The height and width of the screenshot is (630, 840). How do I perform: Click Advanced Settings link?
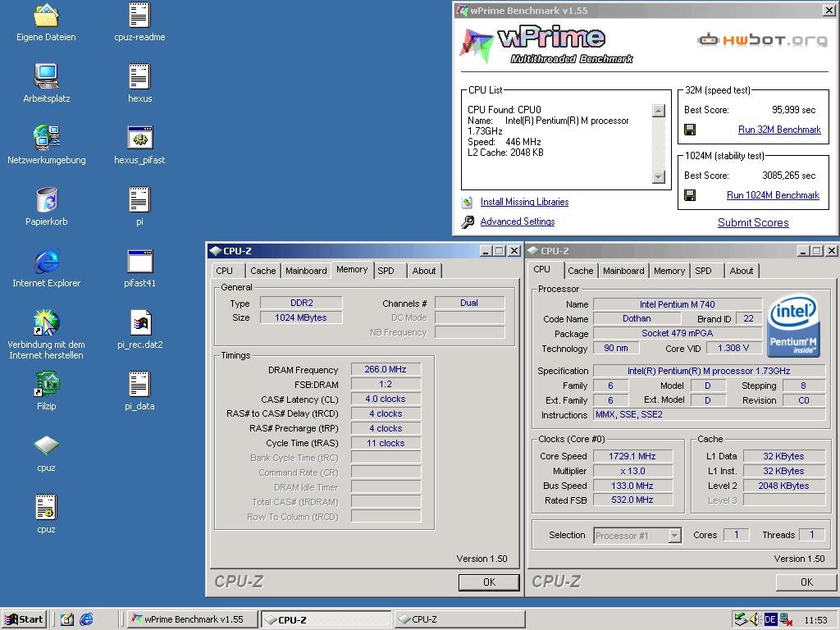coord(518,221)
